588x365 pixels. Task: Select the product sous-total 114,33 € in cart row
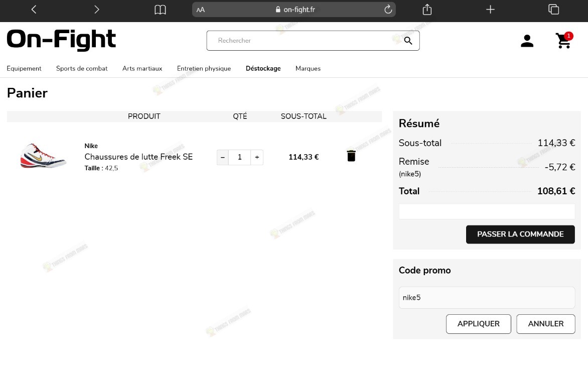304,157
